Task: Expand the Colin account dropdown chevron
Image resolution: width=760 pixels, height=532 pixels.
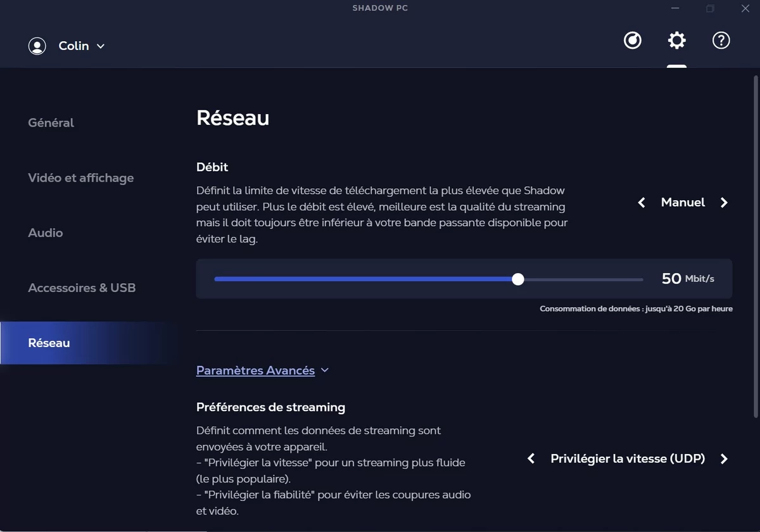Action: click(101, 46)
